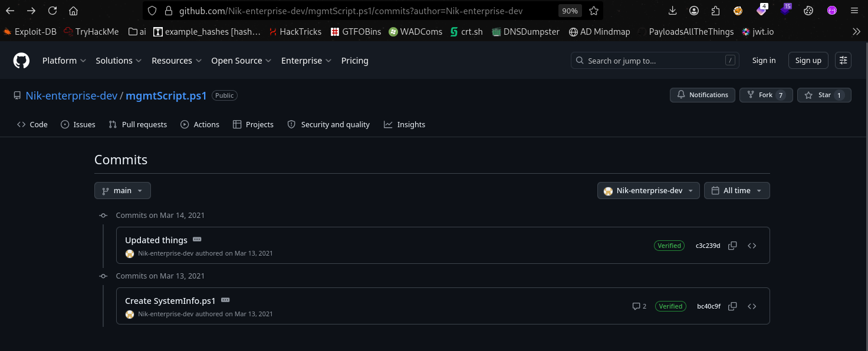Image resolution: width=868 pixels, height=351 pixels.
Task: Expand the Resources menu
Action: 177,61
